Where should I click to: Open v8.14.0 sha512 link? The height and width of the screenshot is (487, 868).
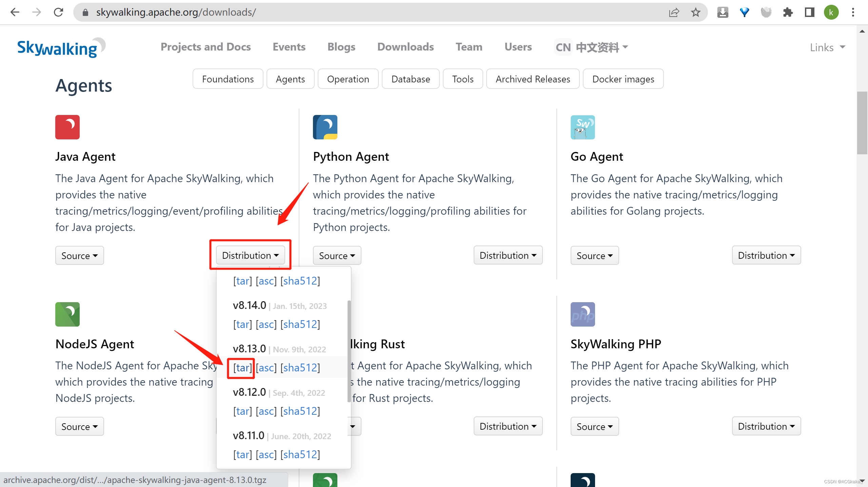tap(300, 324)
